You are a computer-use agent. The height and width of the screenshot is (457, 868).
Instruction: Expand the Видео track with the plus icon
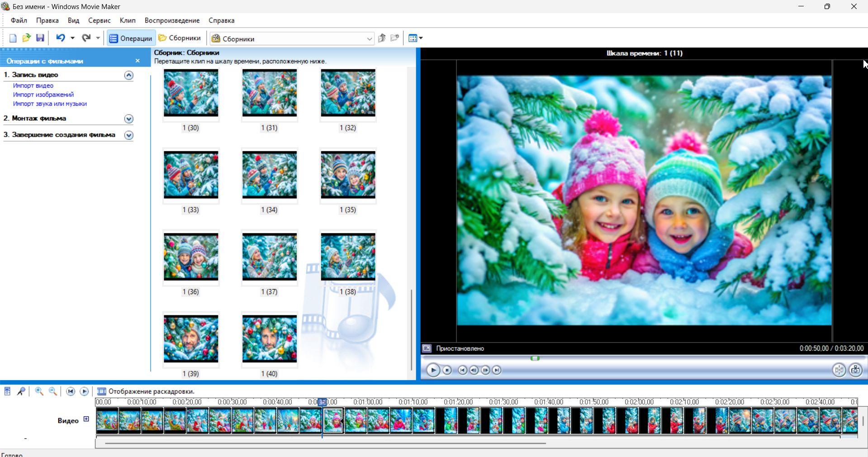(x=86, y=419)
